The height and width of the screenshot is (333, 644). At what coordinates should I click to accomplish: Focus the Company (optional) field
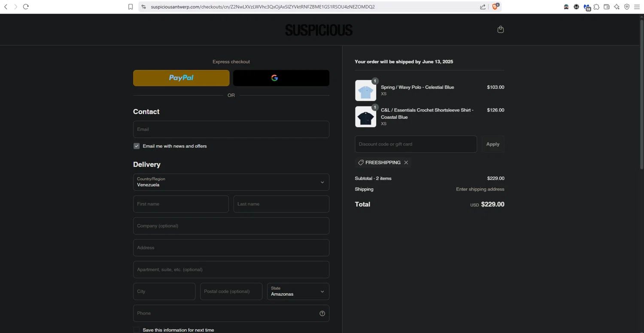tap(231, 226)
